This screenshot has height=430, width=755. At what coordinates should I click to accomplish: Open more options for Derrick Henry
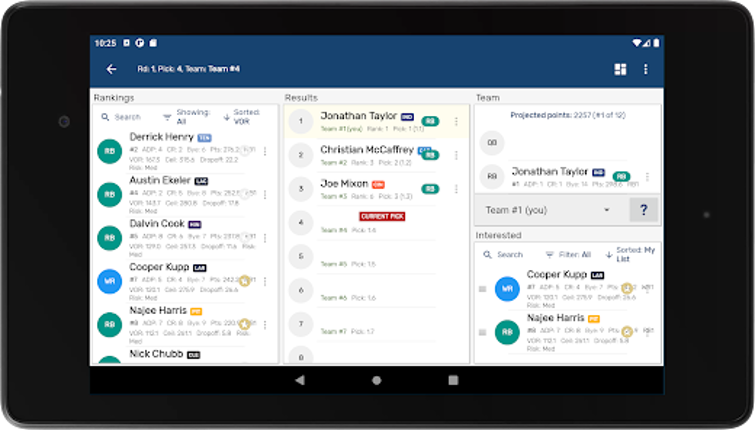coord(265,152)
